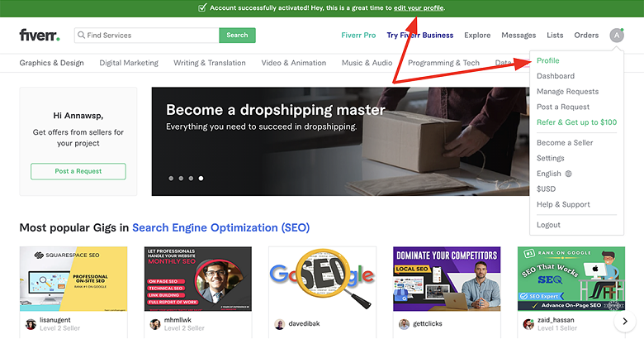Select Manage Requests in account dropdown
The image size is (644, 339).
click(567, 91)
